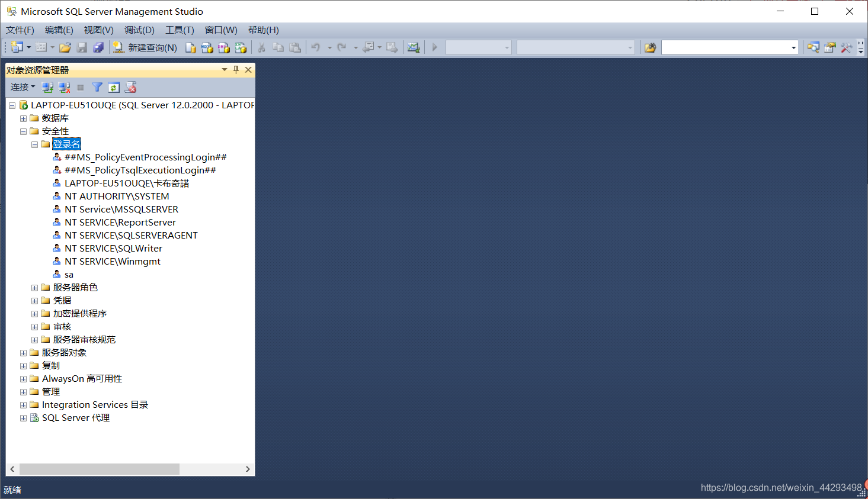This screenshot has height=499, width=868.
Task: Click the Disconnect server icon
Action: (65, 88)
